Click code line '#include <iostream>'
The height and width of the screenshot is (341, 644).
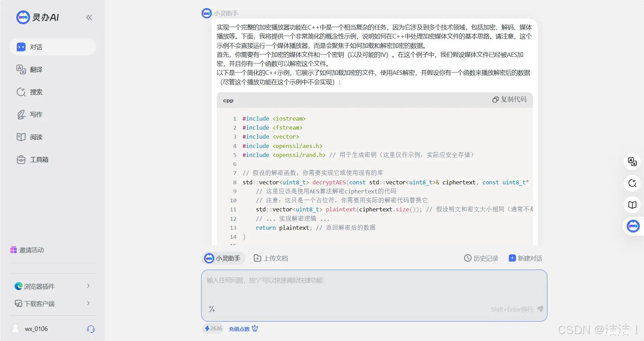274,119
